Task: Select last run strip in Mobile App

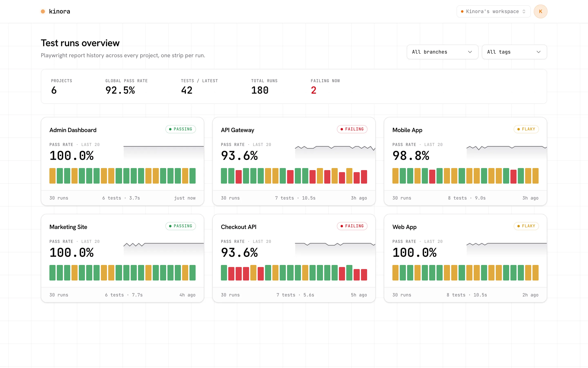Action: pyautogui.click(x=536, y=175)
